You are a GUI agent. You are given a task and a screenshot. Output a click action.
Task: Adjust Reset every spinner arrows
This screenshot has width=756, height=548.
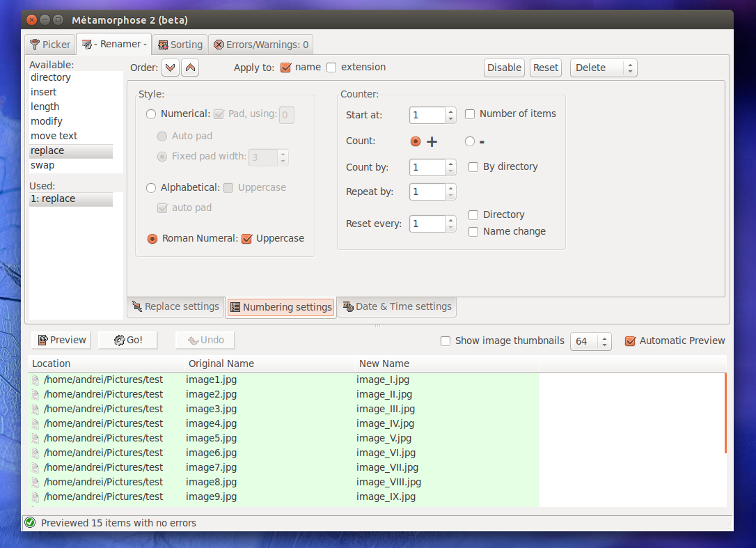click(451, 224)
